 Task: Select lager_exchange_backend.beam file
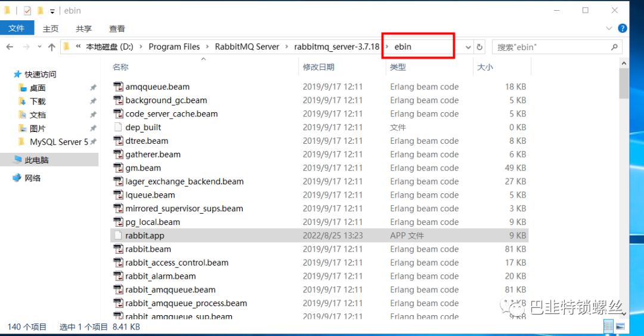184,182
